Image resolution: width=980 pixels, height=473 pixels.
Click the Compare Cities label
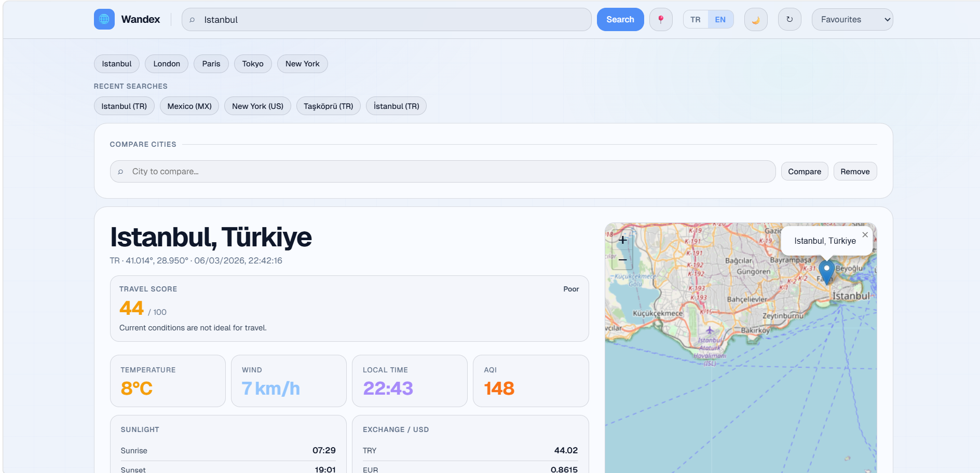click(x=143, y=144)
